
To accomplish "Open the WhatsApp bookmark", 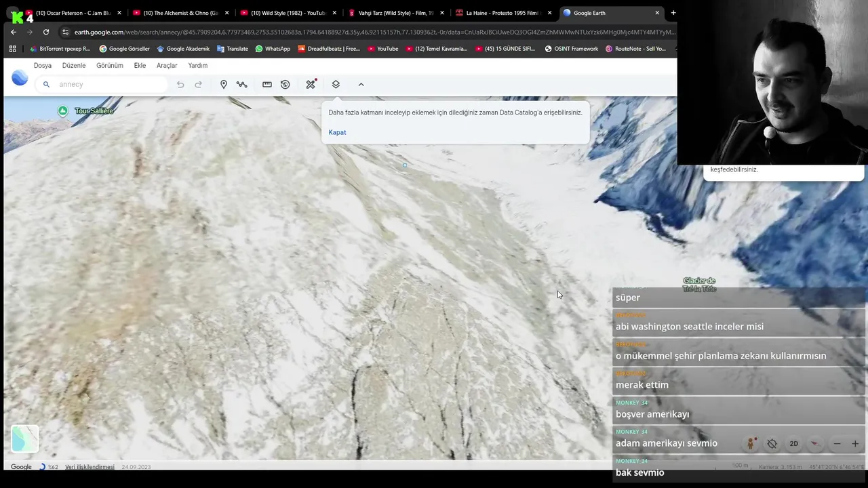I will pos(273,49).
